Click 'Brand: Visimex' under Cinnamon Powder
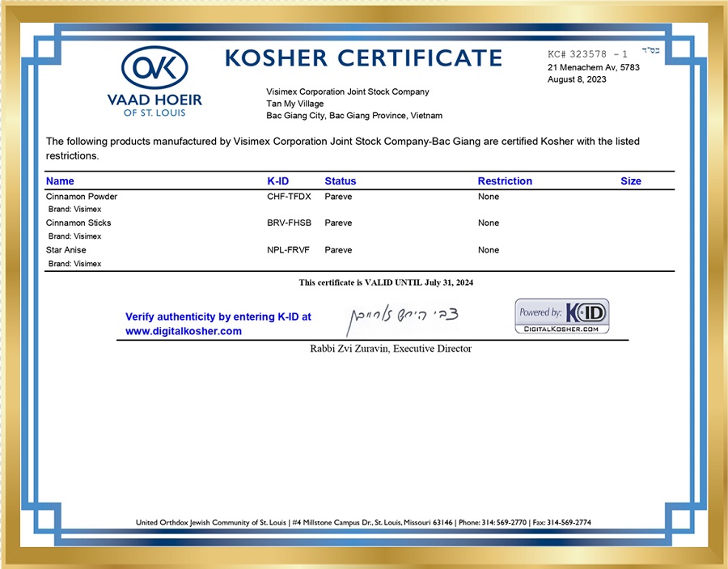This screenshot has width=728, height=569. (74, 210)
